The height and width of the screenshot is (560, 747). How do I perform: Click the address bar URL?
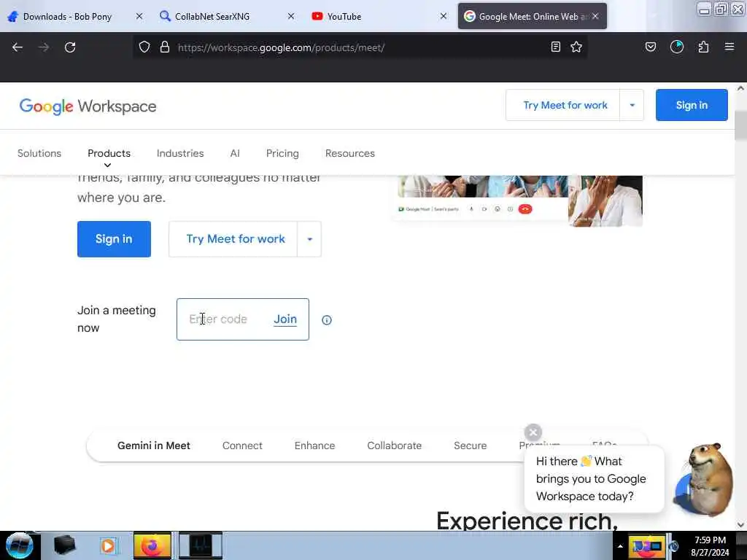tap(281, 47)
